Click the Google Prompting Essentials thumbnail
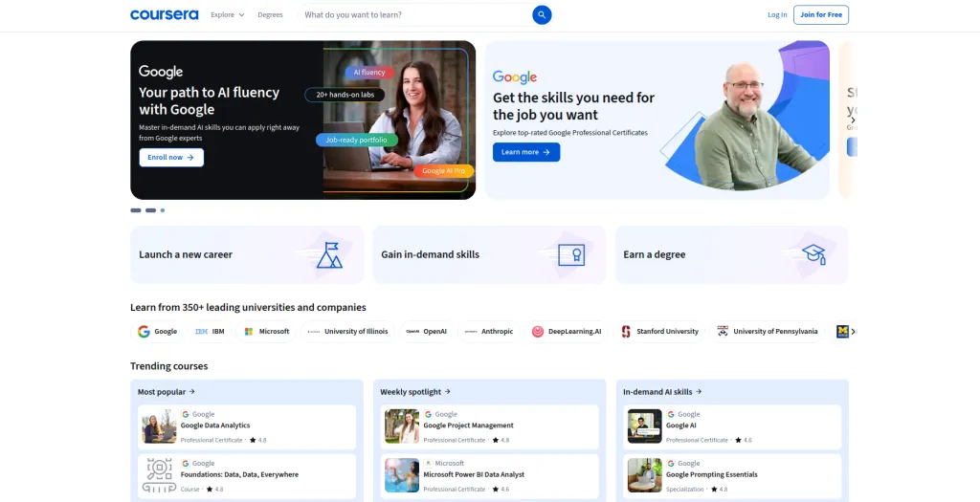 tap(644, 475)
